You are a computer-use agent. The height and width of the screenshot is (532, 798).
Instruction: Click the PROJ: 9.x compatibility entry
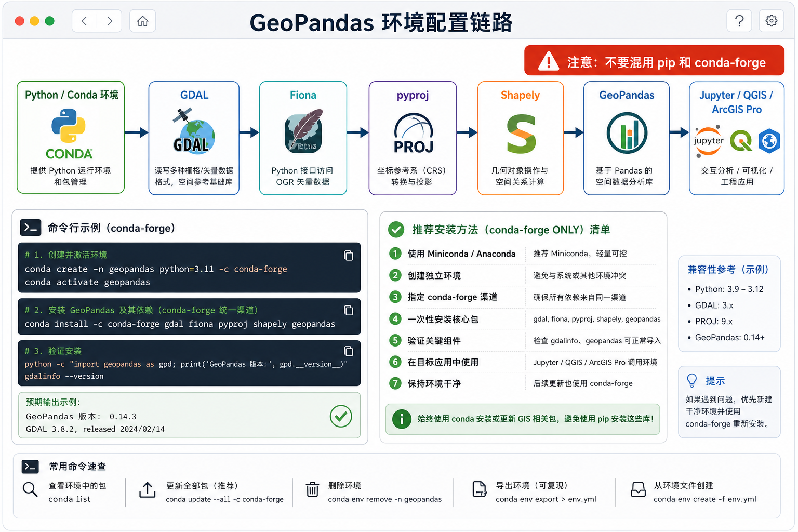[714, 322]
